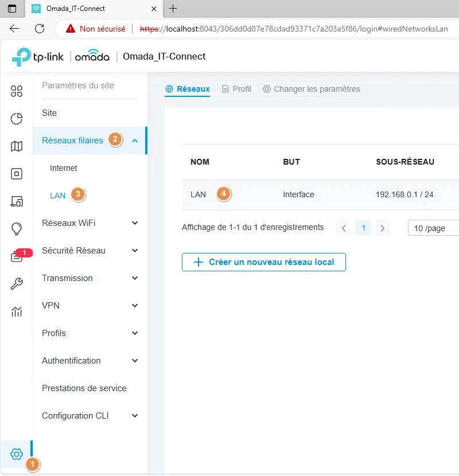Screen dimensions: 459x476
Task: Collapse the Réseaux filaires section
Action: click(134, 139)
